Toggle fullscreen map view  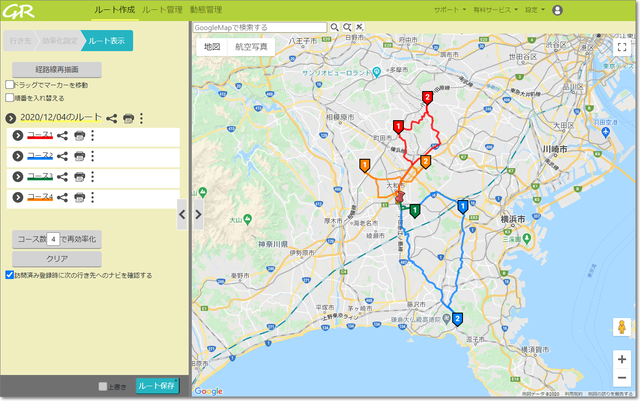(x=621, y=47)
